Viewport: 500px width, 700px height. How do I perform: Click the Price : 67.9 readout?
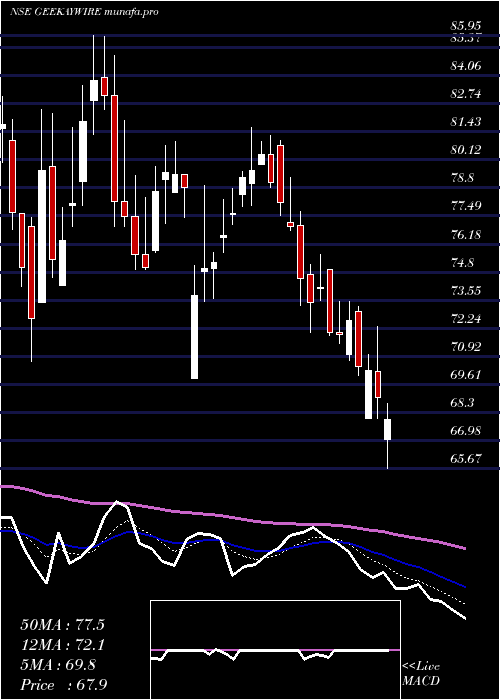pos(63,685)
